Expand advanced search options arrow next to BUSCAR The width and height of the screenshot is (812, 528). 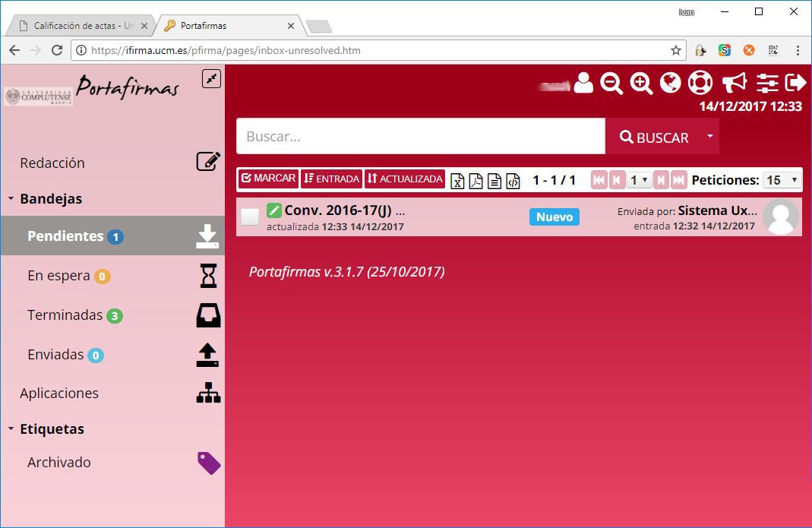709,136
